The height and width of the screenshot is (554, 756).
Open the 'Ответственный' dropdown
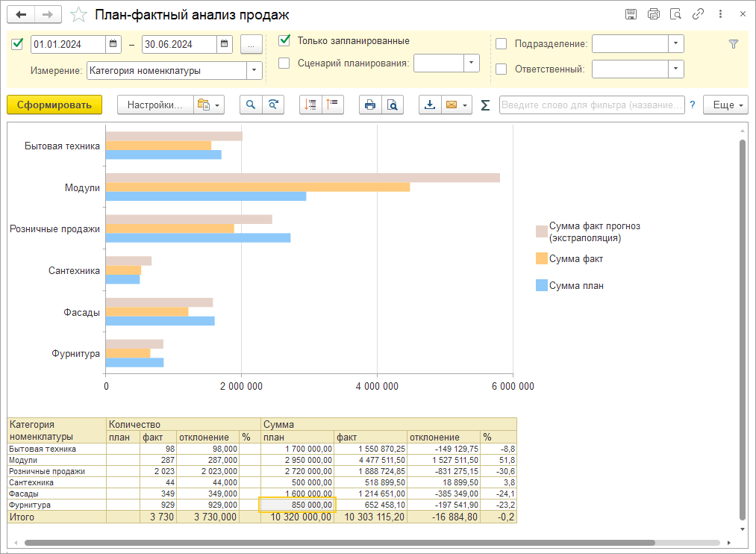coord(675,69)
